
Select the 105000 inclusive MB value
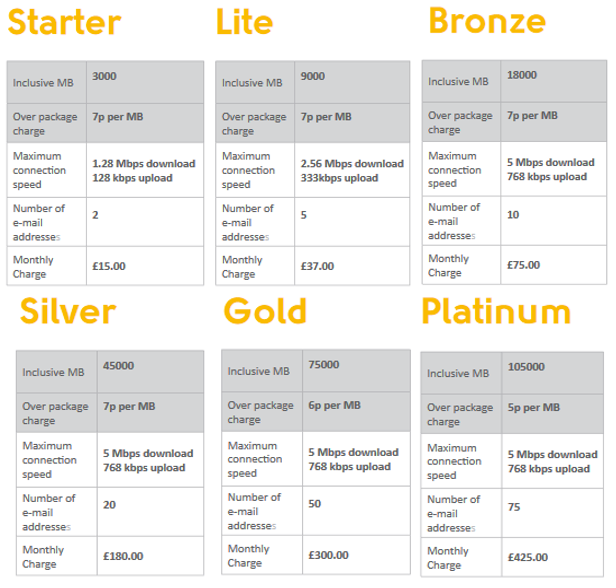click(x=526, y=367)
